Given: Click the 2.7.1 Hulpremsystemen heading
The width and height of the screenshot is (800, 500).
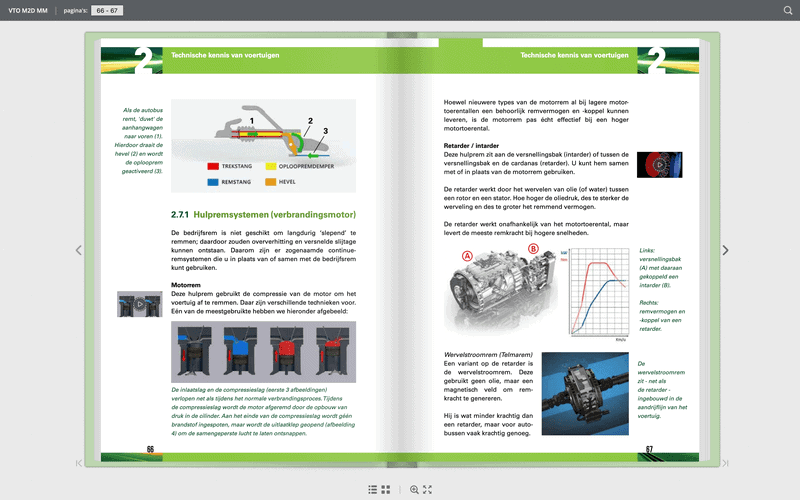Looking at the screenshot, I should tap(263, 215).
